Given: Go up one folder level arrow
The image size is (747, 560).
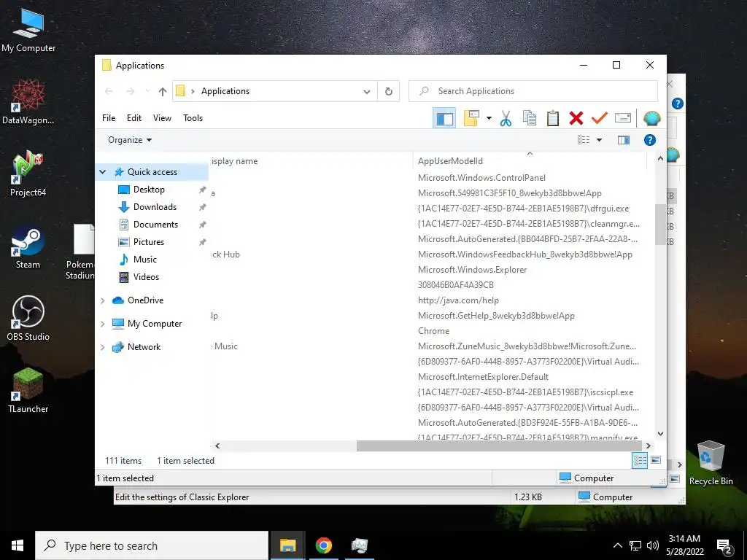Looking at the screenshot, I should coord(163,91).
